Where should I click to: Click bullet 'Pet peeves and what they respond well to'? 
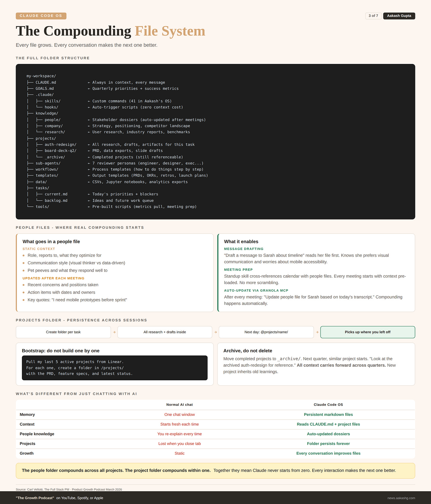tap(67, 270)
